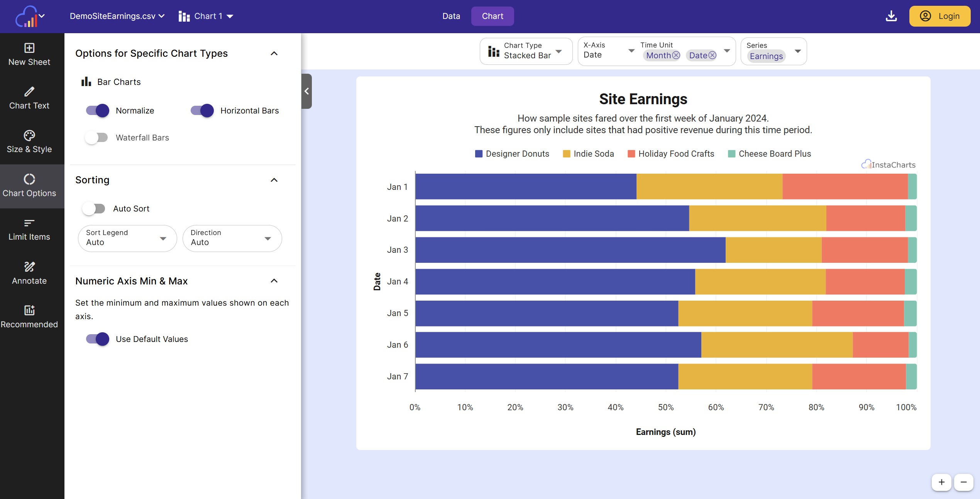
Task: Disable the Normalize toggle
Action: pos(97,111)
